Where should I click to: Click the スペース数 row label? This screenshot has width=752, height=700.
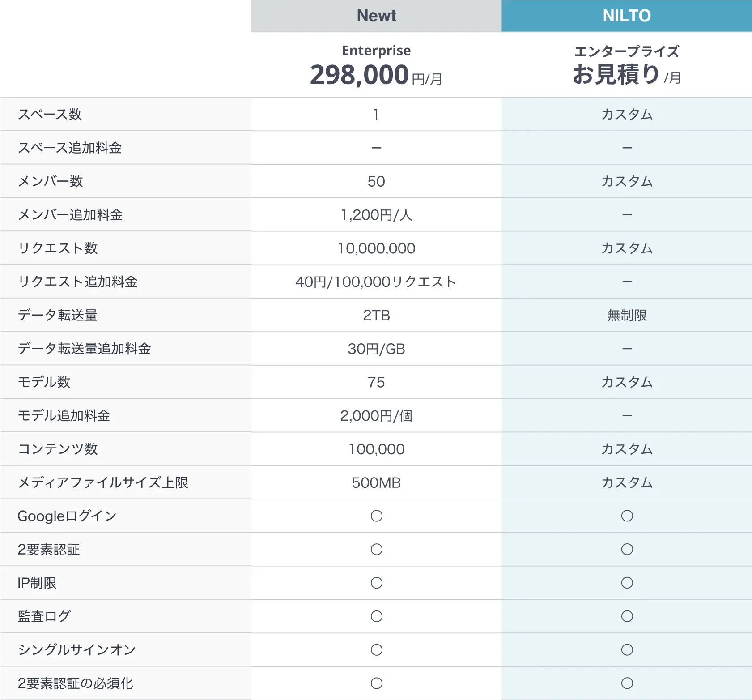(50, 114)
